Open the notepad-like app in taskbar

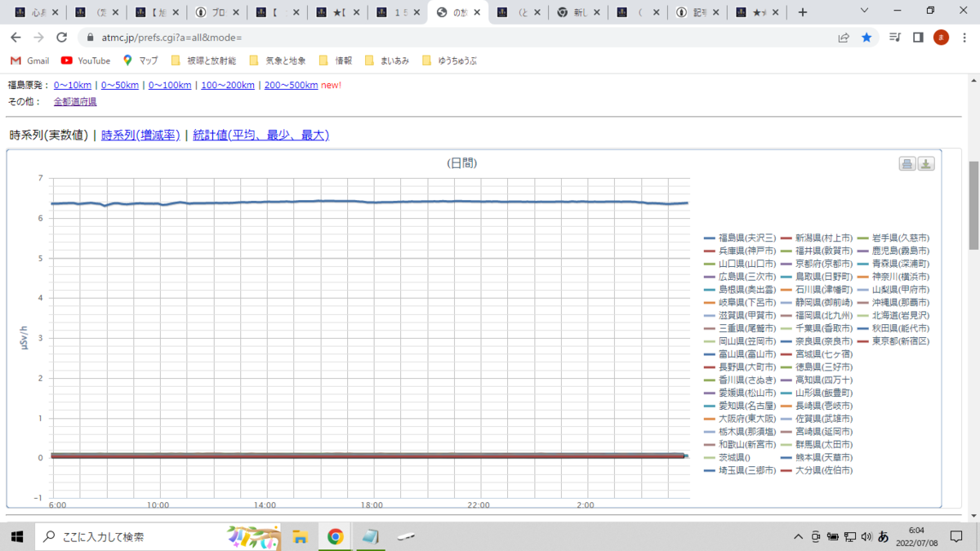coord(370,536)
